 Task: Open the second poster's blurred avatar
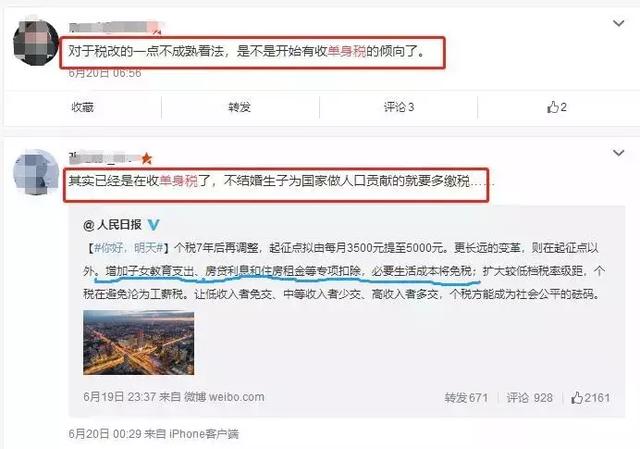tap(36, 172)
